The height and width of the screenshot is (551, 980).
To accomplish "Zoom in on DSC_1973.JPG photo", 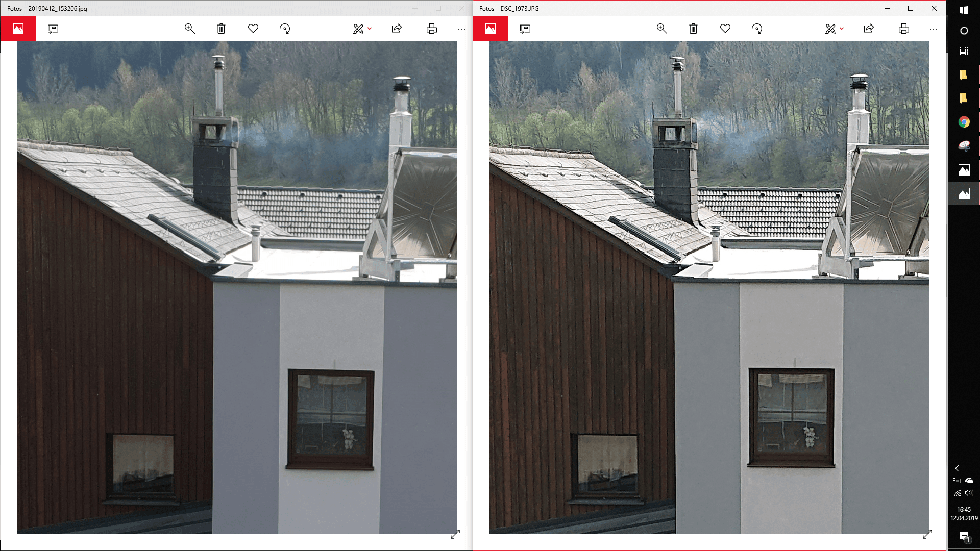I will pos(662,29).
